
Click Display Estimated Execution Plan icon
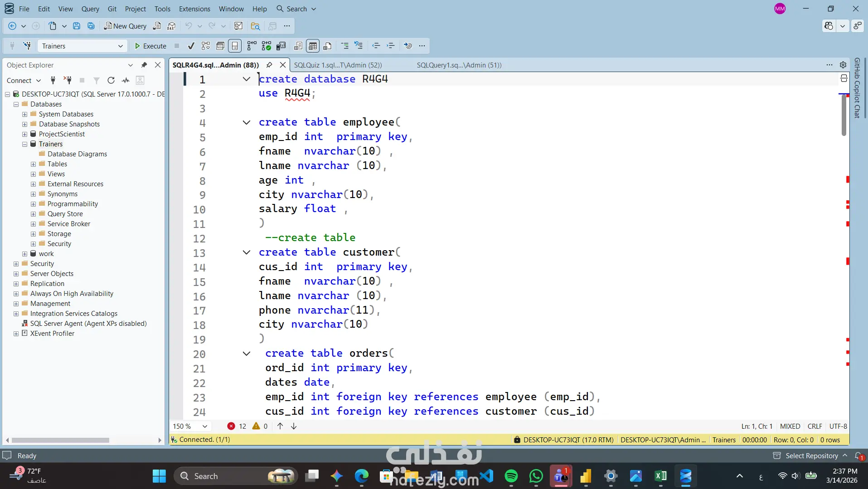(206, 46)
